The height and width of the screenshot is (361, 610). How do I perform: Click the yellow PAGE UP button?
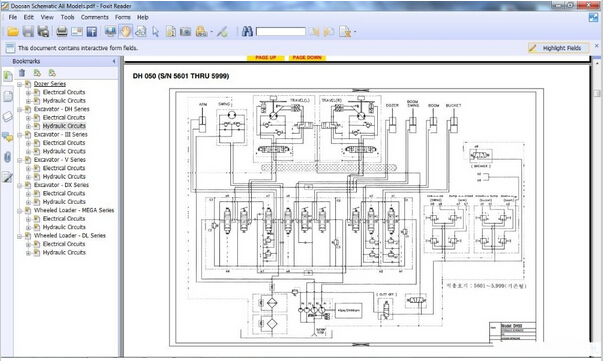(x=265, y=58)
